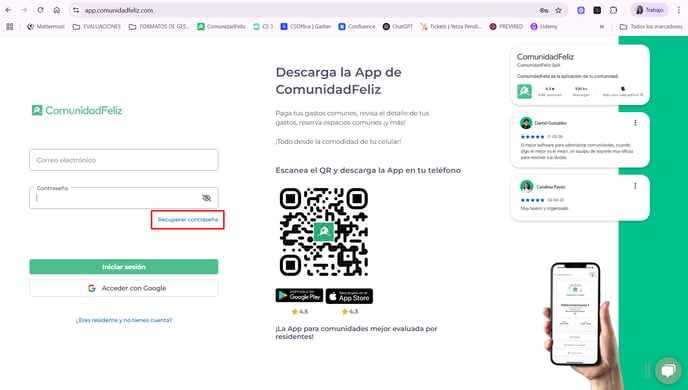Click the Recuperar contraseña link
This screenshot has width=688, height=390.
pos(188,219)
